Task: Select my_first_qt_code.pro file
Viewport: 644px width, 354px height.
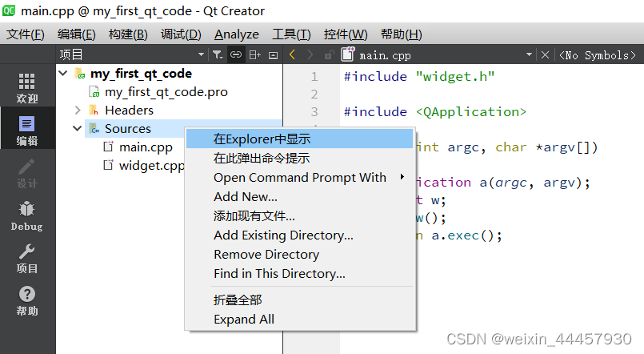Action: pyautogui.click(x=166, y=91)
